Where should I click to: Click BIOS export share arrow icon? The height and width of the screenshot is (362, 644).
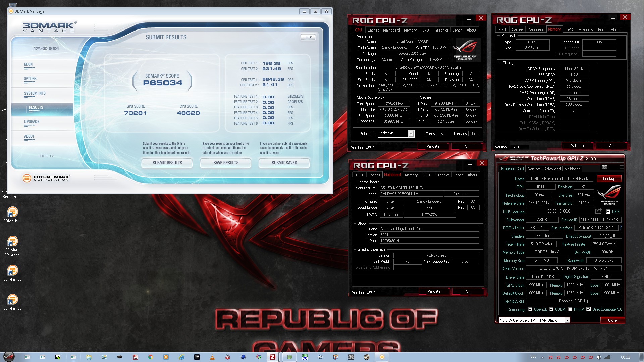[x=598, y=211]
